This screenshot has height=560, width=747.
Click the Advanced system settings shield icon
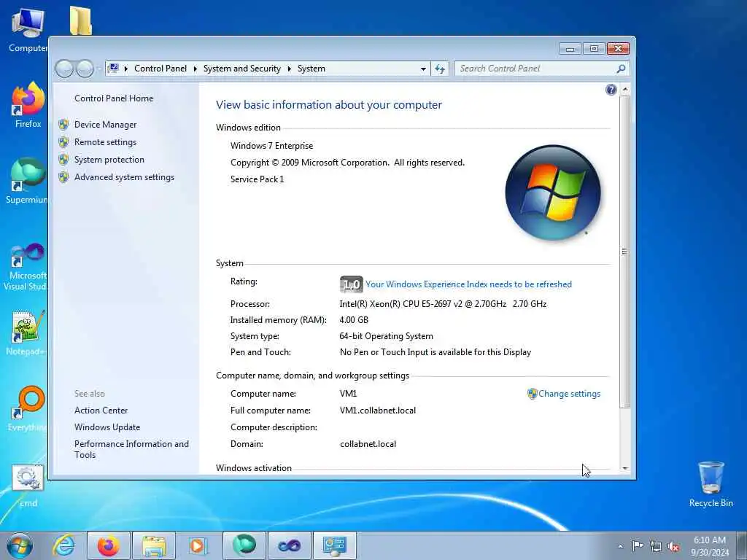(63, 177)
